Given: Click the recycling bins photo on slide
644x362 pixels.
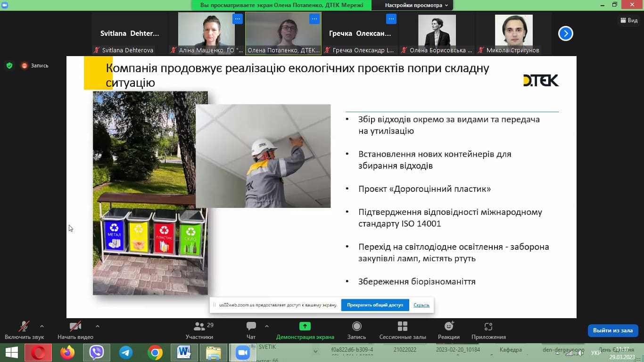Looking at the screenshot, I should pyautogui.click(x=150, y=193).
